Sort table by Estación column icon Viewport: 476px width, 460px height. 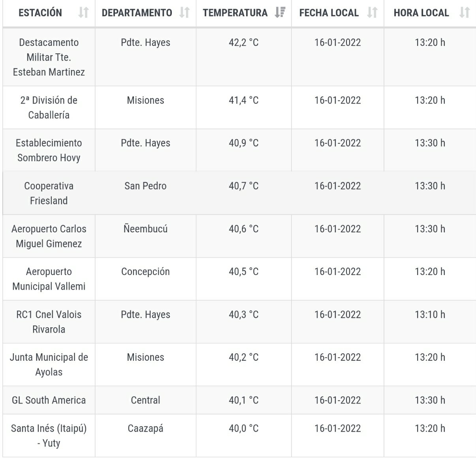83,13
